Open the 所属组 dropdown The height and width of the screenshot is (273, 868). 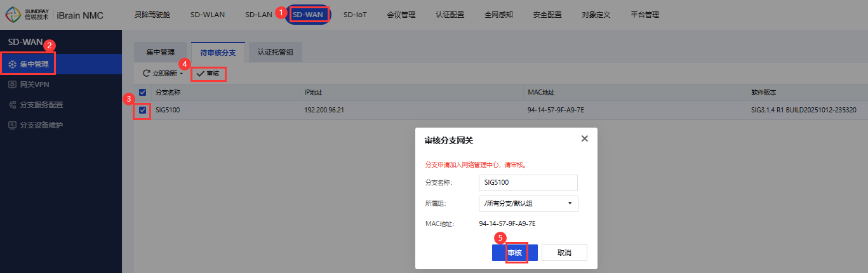tap(528, 203)
